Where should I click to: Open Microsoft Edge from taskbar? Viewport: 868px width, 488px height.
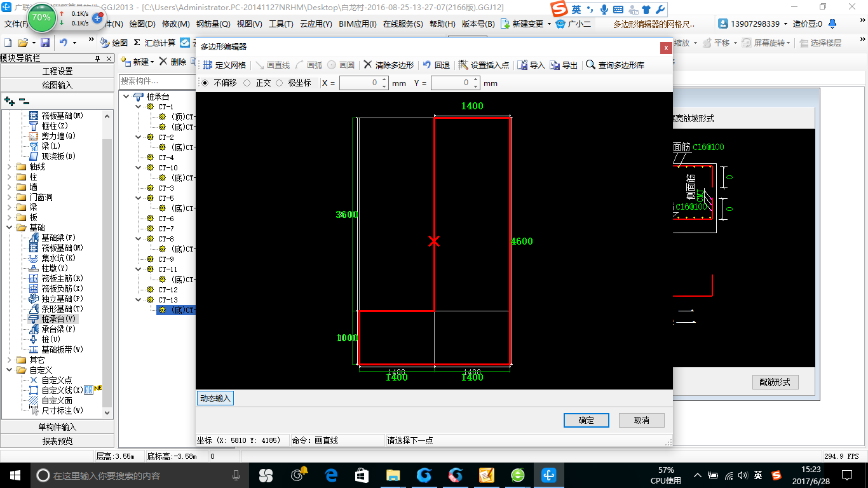click(330, 475)
